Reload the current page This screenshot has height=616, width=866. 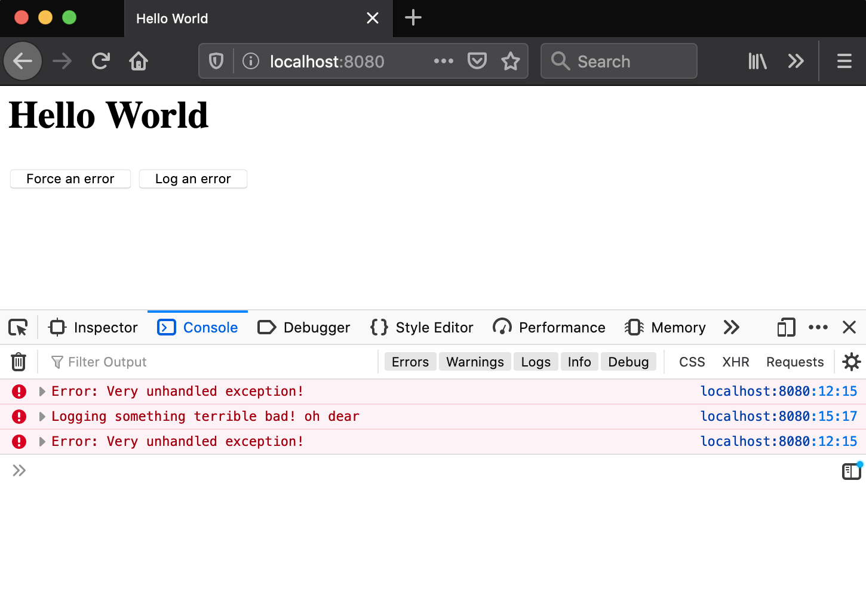click(x=100, y=61)
